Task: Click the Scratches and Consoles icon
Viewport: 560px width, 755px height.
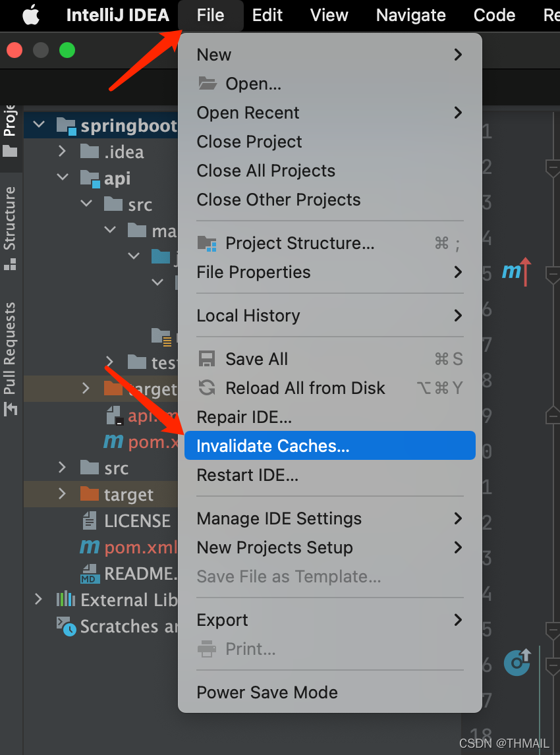Action: click(x=66, y=626)
